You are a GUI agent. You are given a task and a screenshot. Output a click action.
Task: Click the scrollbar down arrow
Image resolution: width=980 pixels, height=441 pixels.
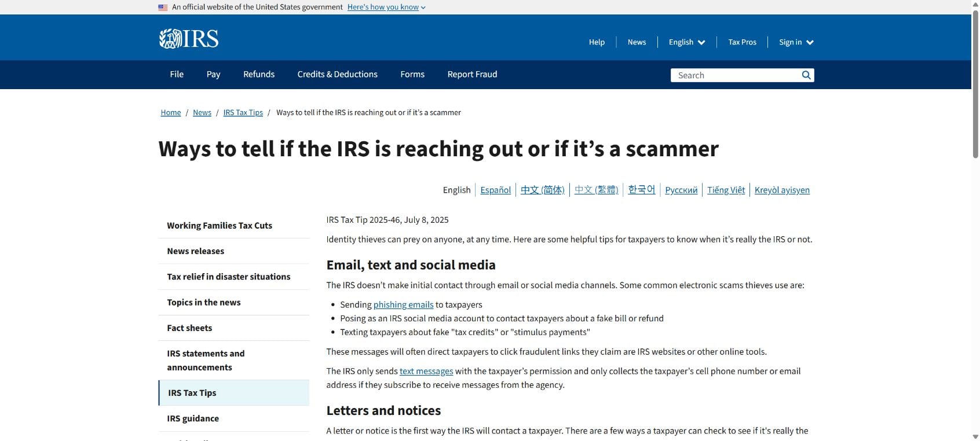975,436
